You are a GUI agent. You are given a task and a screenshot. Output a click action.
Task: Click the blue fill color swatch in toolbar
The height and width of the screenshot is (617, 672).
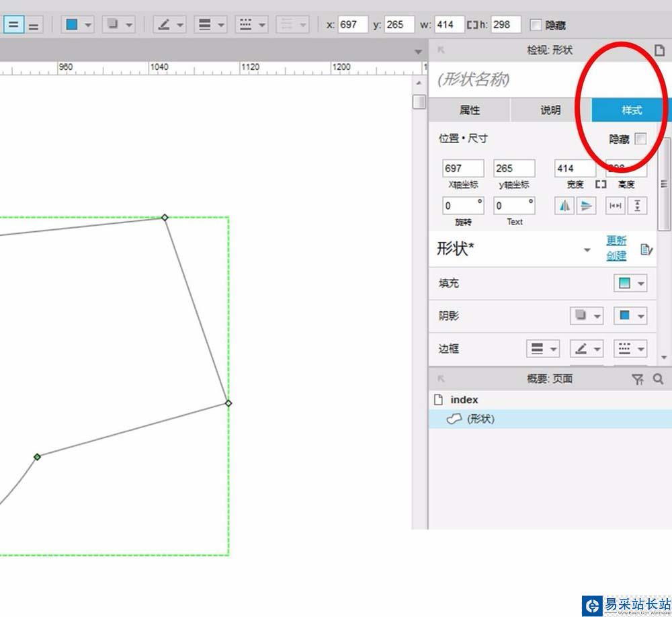72,24
